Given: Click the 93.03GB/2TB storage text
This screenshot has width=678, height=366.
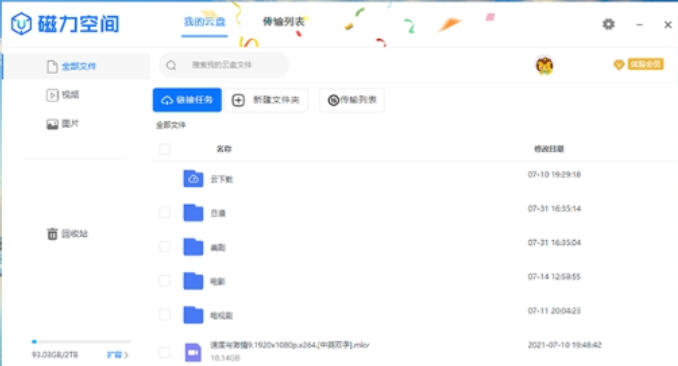Looking at the screenshot, I should coord(54,355).
